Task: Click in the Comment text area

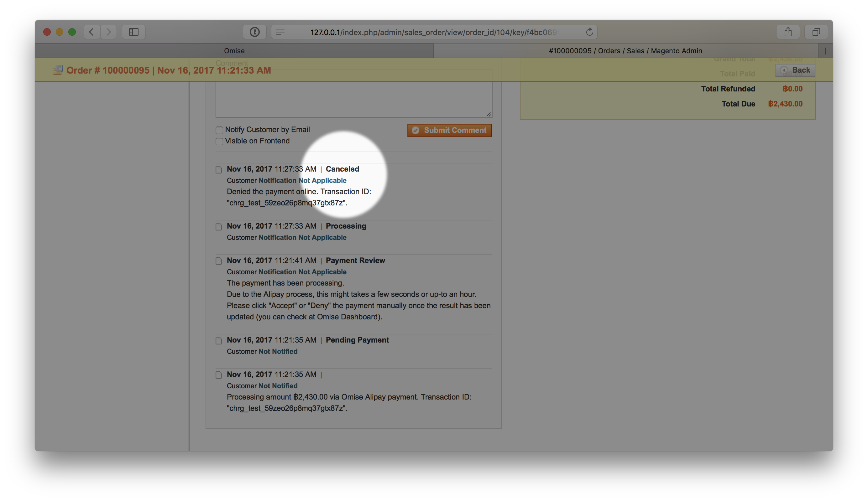Action: (x=353, y=93)
